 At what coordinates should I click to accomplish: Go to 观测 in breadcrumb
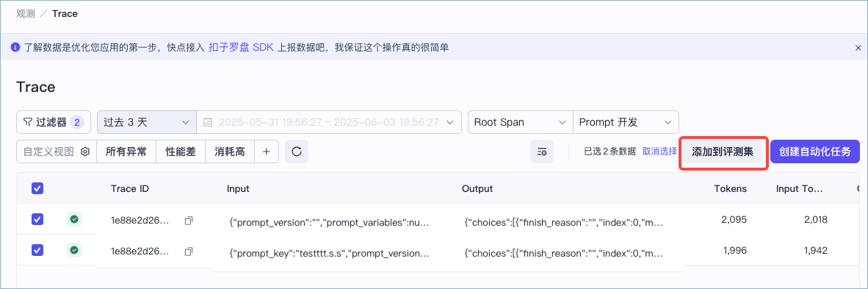click(x=26, y=14)
